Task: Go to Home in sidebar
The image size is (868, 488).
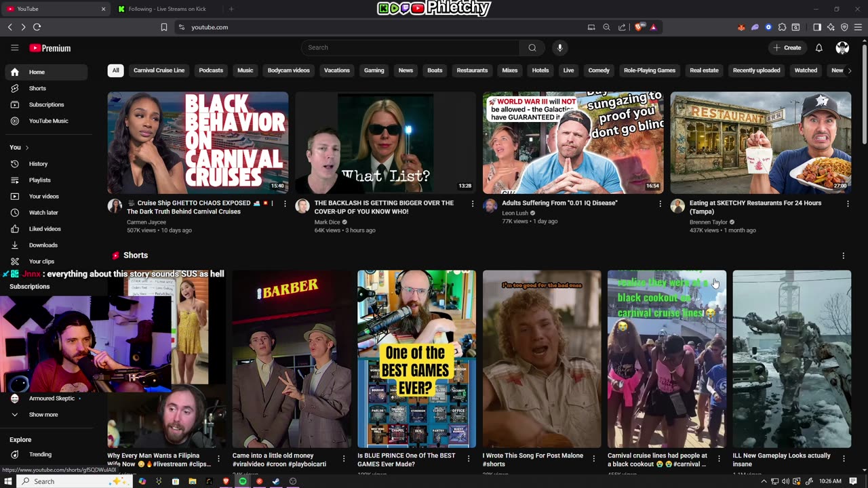Action: pos(46,72)
